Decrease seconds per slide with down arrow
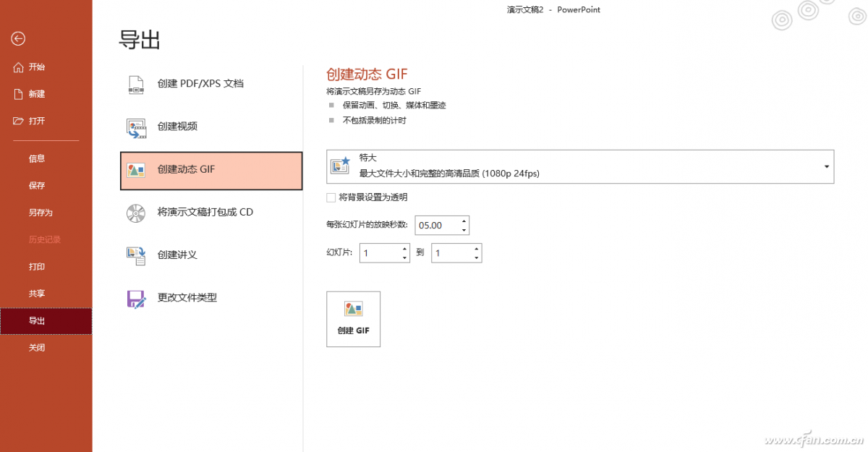 pyautogui.click(x=464, y=230)
